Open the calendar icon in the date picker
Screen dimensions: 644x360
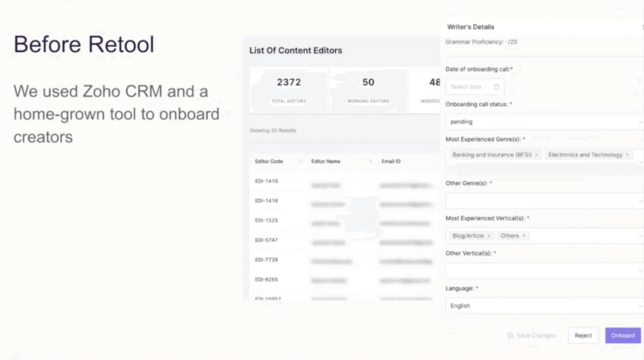[496, 86]
